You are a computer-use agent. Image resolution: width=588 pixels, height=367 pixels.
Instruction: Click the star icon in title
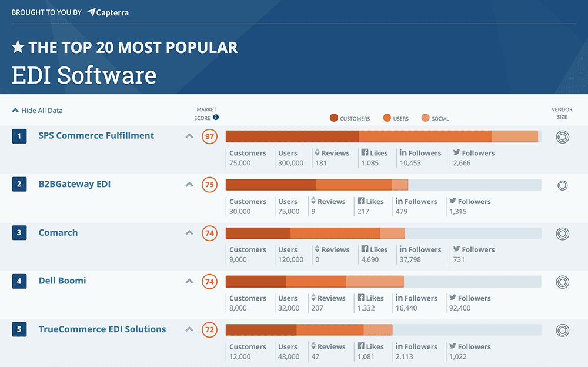coord(18,47)
